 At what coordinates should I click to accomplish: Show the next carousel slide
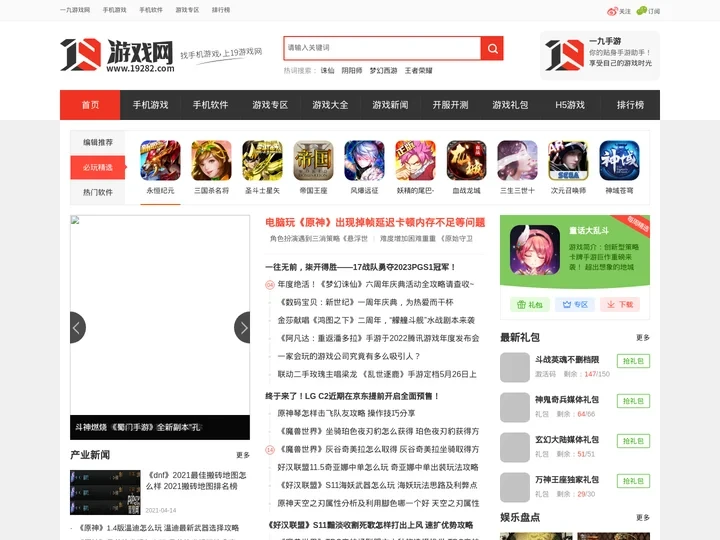(x=242, y=327)
